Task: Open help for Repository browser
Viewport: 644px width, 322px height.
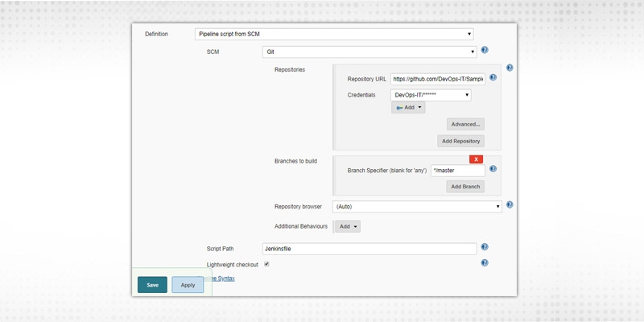Action: tap(510, 204)
